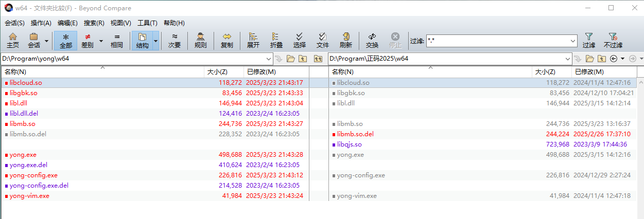Click left pane browse folder icon

pyautogui.click(x=291, y=59)
